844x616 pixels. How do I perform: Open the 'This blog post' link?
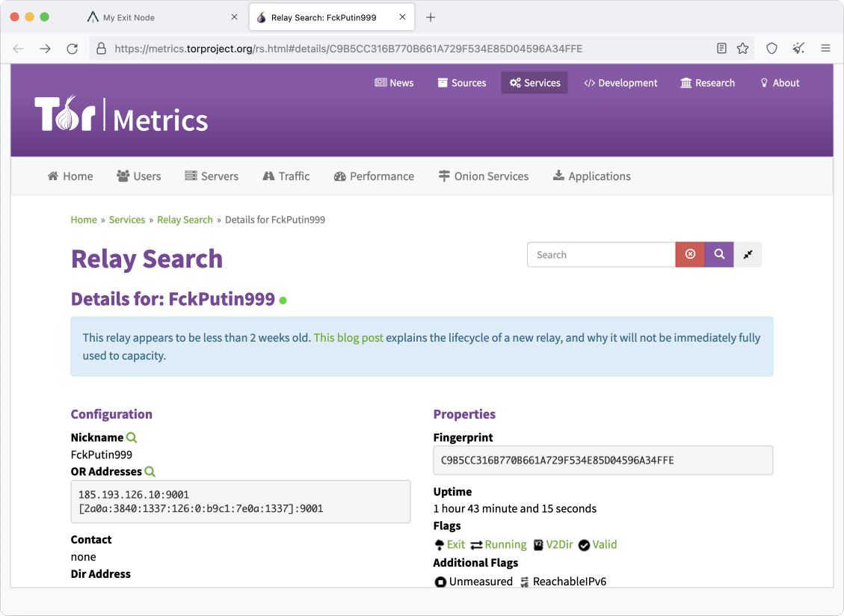[348, 338]
